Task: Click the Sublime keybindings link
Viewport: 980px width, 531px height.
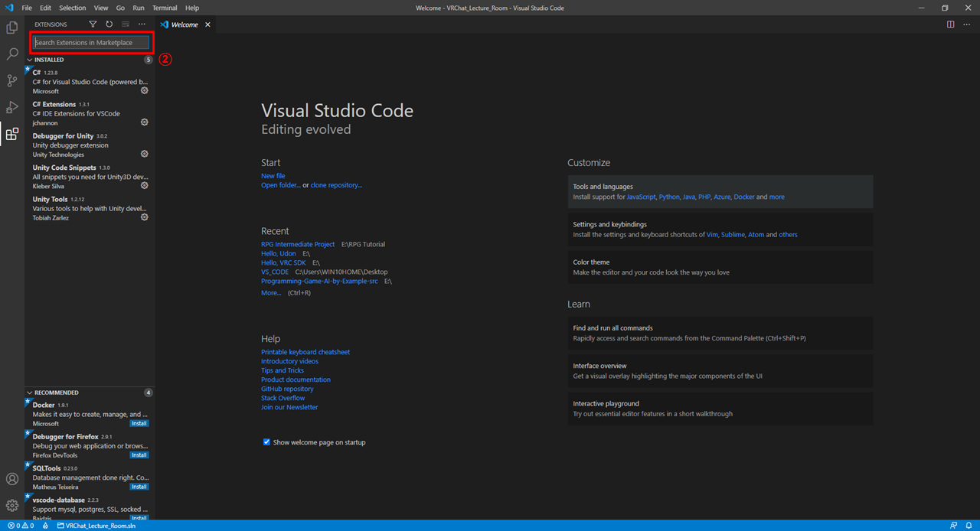Action: pyautogui.click(x=733, y=235)
